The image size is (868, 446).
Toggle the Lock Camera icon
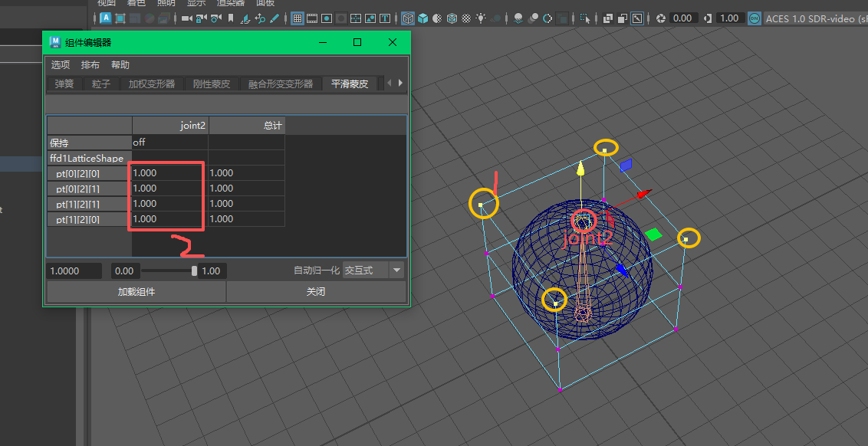point(201,18)
